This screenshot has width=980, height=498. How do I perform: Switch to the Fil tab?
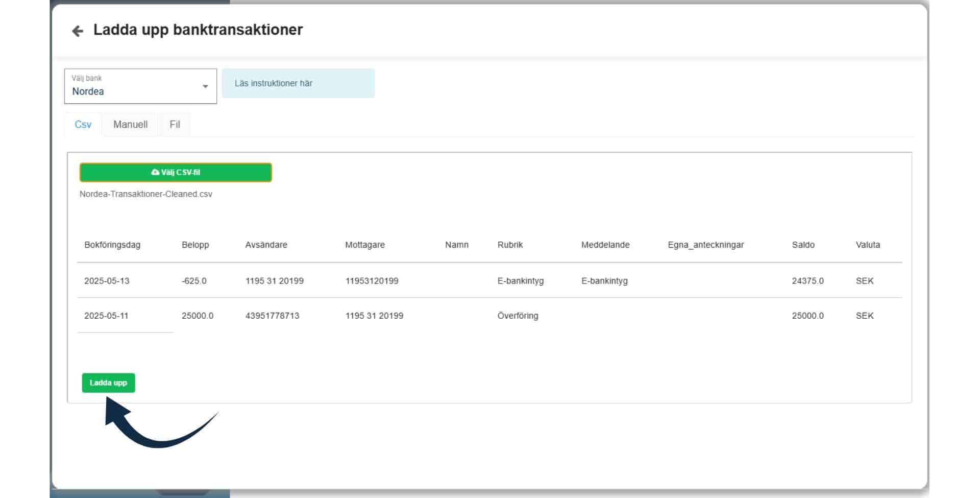tap(175, 125)
